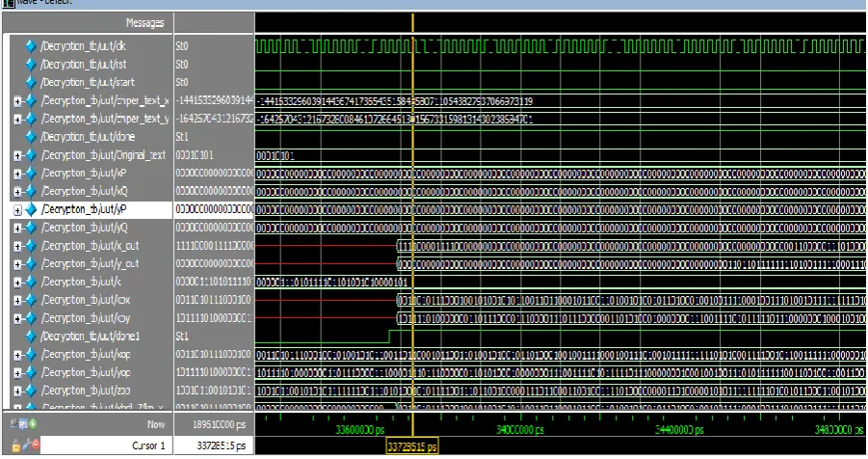
Task: Click the 34000000 ps mark on timeline
Action: (x=520, y=430)
